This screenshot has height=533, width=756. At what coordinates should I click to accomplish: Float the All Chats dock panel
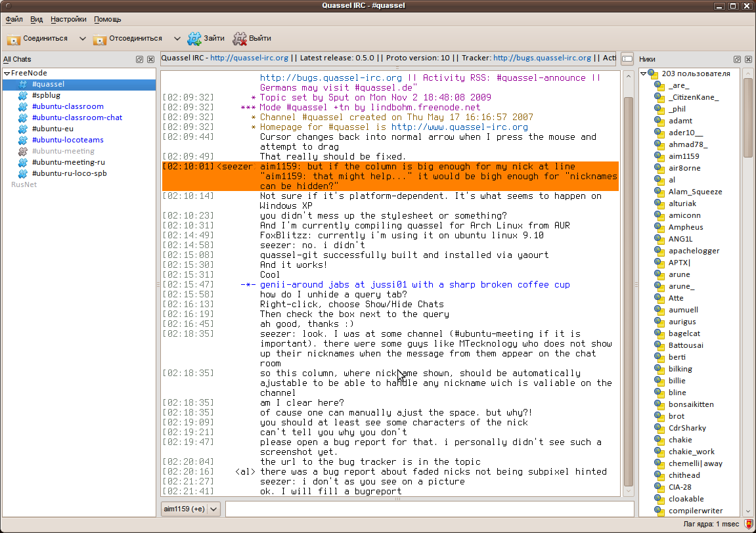coord(139,59)
